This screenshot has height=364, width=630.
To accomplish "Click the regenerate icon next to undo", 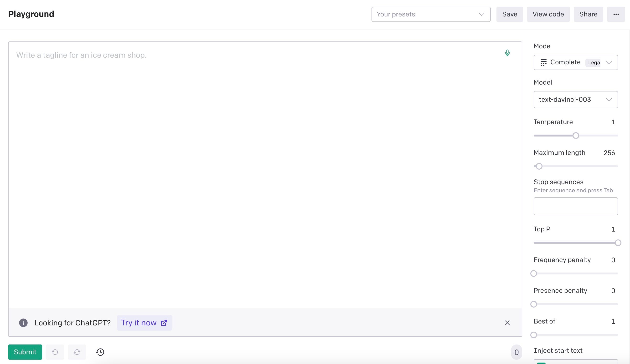I will 77,352.
